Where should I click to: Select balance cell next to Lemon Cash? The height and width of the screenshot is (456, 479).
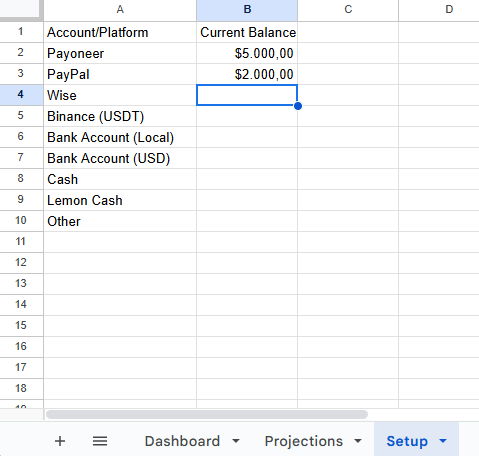pyautogui.click(x=247, y=200)
